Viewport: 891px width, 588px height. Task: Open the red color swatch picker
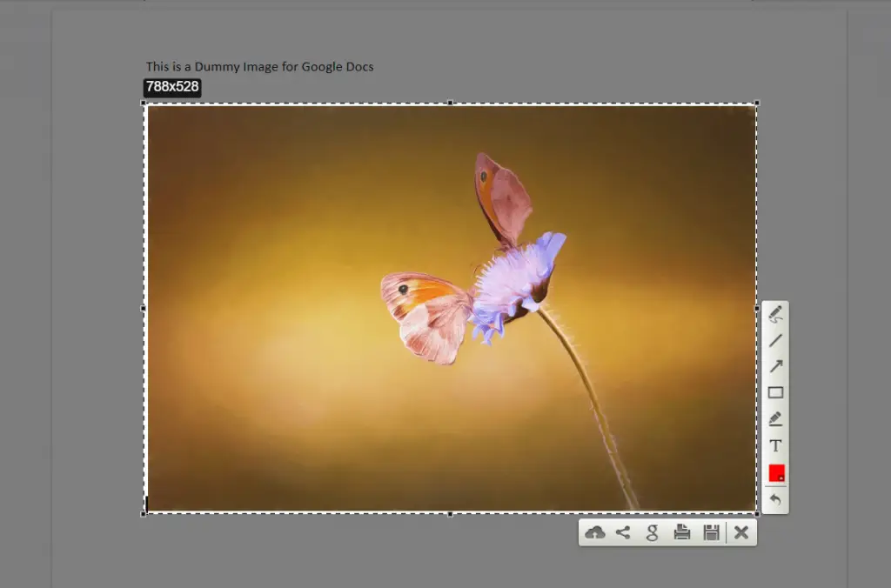[x=775, y=474]
